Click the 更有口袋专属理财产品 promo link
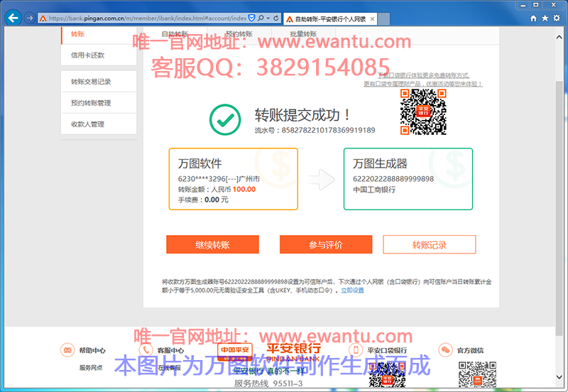Screen dimensions: 568x392 pos(423,84)
